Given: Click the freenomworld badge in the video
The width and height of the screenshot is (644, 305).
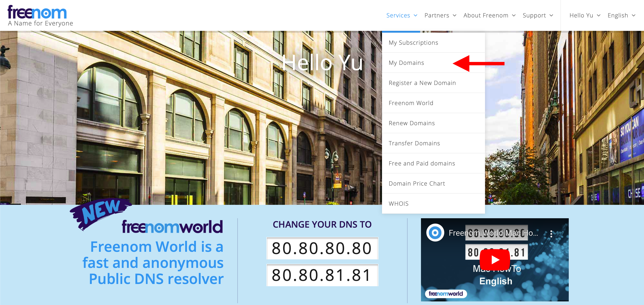Looking at the screenshot, I should 446,294.
